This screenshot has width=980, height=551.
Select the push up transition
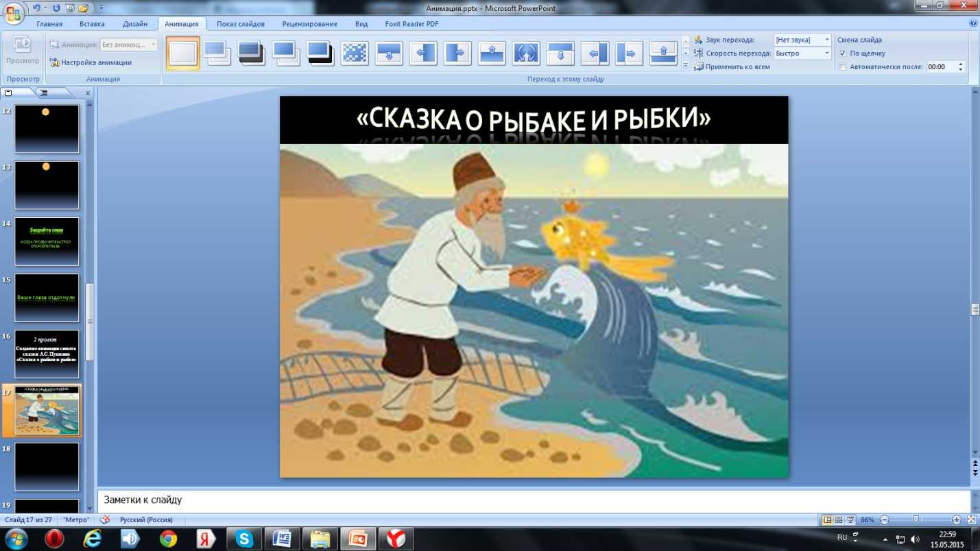click(663, 53)
